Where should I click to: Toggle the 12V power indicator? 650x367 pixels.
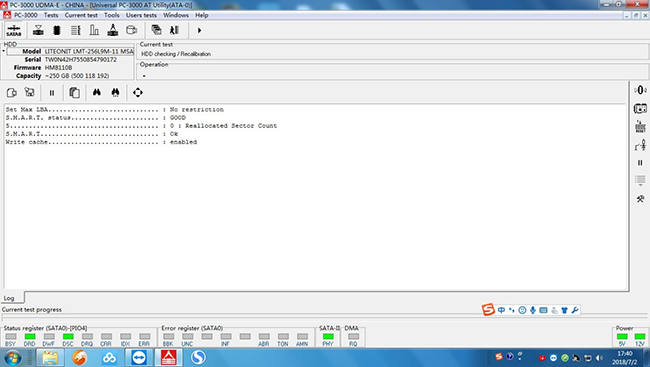pyautogui.click(x=640, y=336)
